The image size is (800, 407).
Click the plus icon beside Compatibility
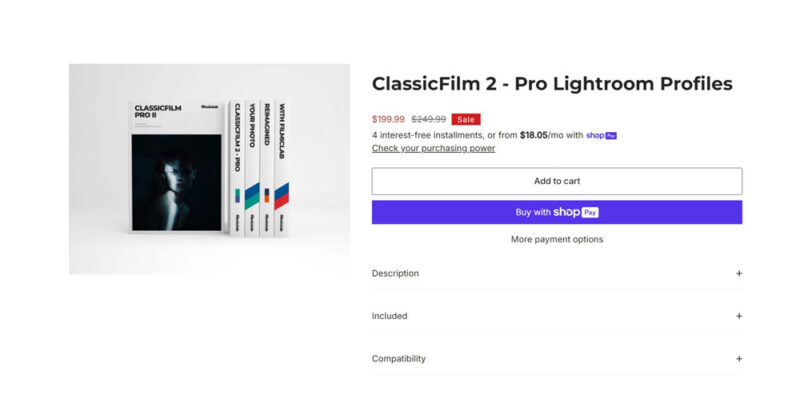[739, 358]
